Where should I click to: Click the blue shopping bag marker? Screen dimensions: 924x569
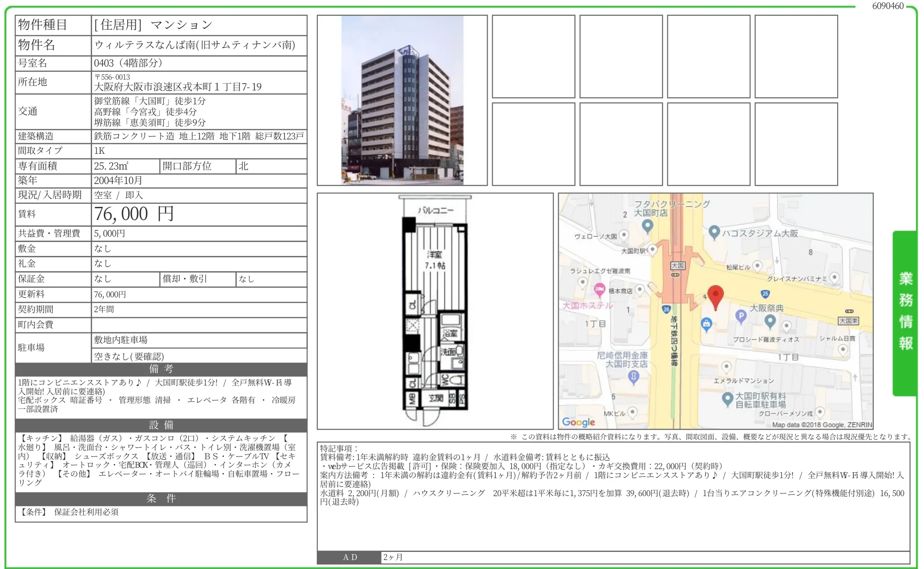click(x=706, y=323)
